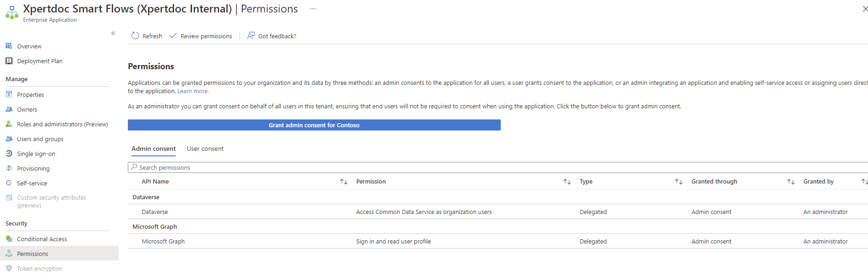This screenshot has width=868, height=273.
Task: Click Sign in and read user profile
Action: tap(394, 241)
